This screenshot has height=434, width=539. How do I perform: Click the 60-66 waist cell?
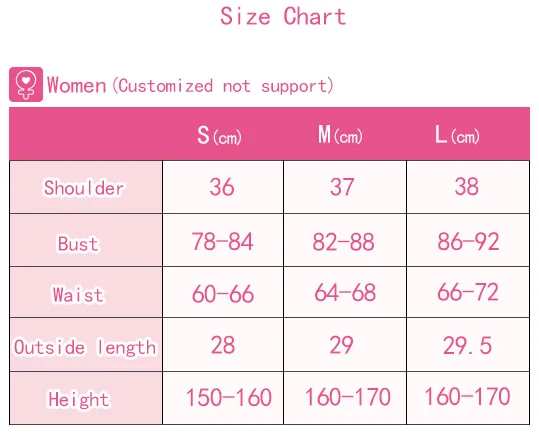coord(223,292)
